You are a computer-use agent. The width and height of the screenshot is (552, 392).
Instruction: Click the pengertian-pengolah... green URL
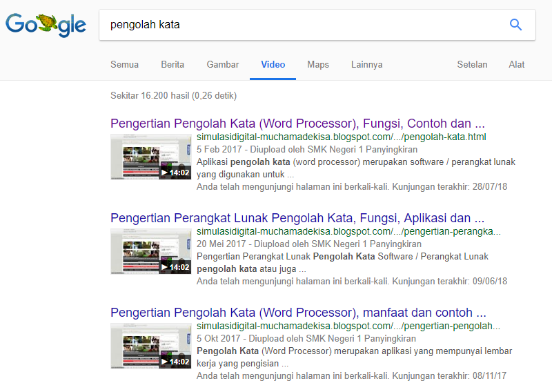tap(348, 326)
